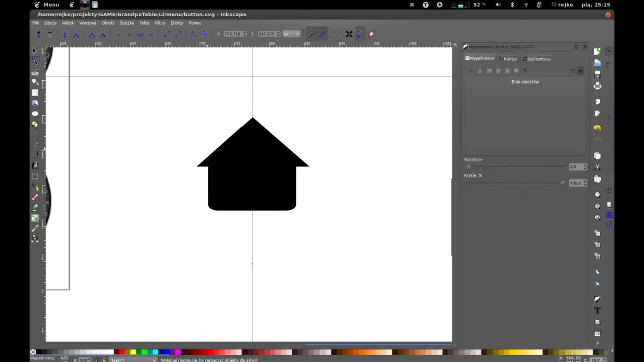
Task: Select the node editing tool
Action: (x=35, y=61)
